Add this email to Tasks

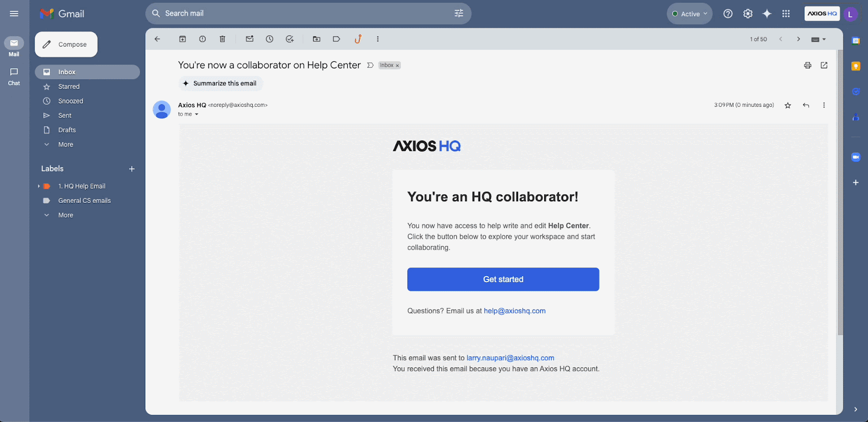290,39
